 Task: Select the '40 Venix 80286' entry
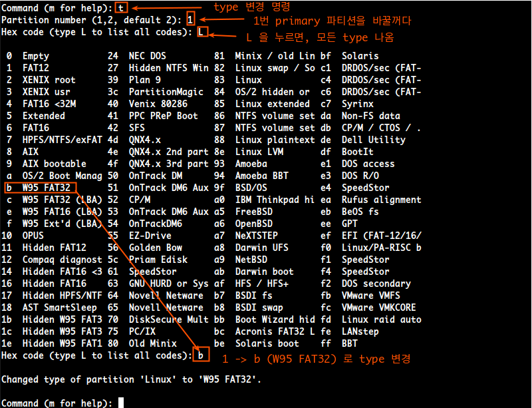click(148, 104)
